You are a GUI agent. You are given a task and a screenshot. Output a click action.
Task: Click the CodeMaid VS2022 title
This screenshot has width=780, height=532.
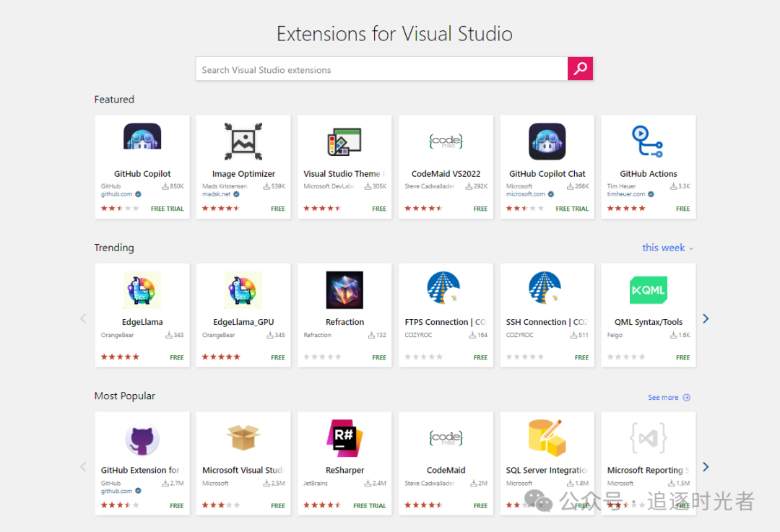(446, 174)
